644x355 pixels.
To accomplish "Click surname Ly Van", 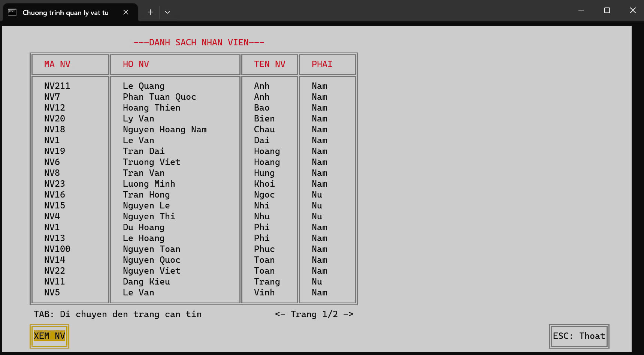I will tap(139, 119).
